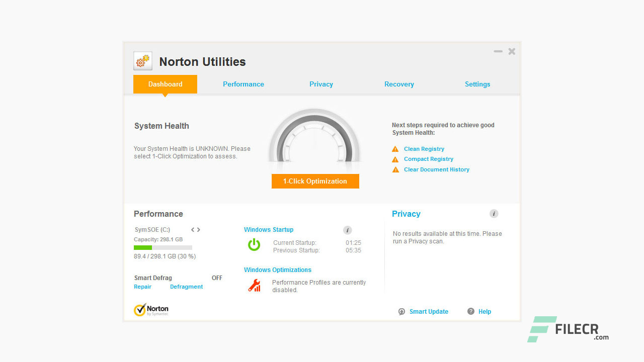
Task: Switch to the Dashboard tab
Action: [x=165, y=84]
